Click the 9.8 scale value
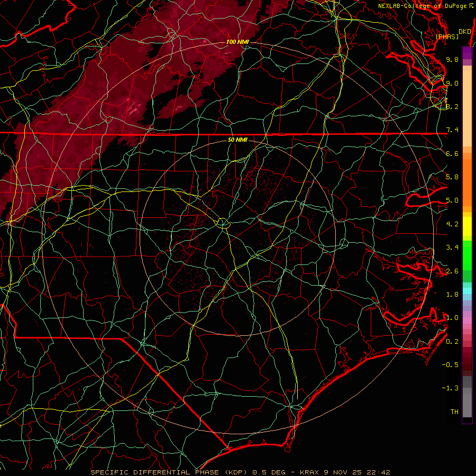Image resolution: width=476 pixels, height=476 pixels. coord(452,59)
